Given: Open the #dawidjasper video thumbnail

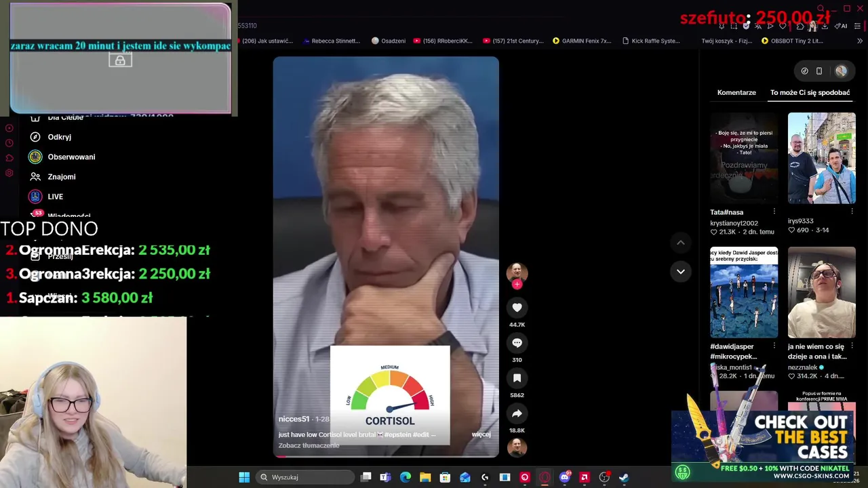Looking at the screenshot, I should click(x=744, y=292).
